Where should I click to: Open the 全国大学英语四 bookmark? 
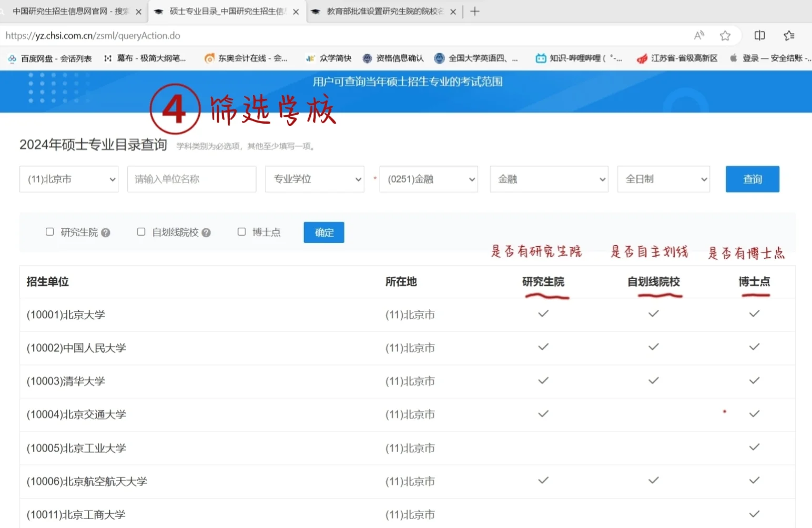476,58
